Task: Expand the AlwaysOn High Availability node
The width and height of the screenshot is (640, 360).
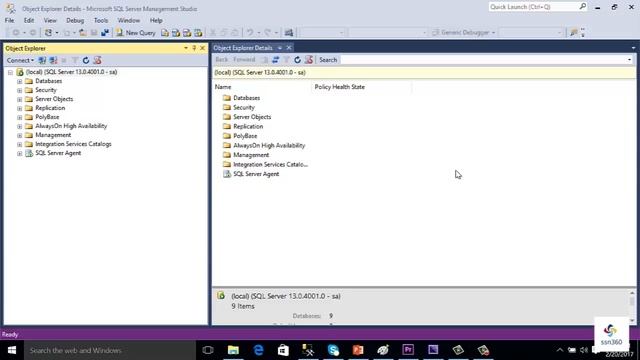Action: (19, 126)
